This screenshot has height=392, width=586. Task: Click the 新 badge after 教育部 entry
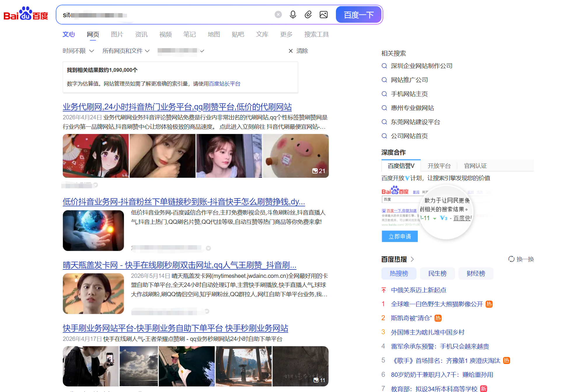[484, 388]
